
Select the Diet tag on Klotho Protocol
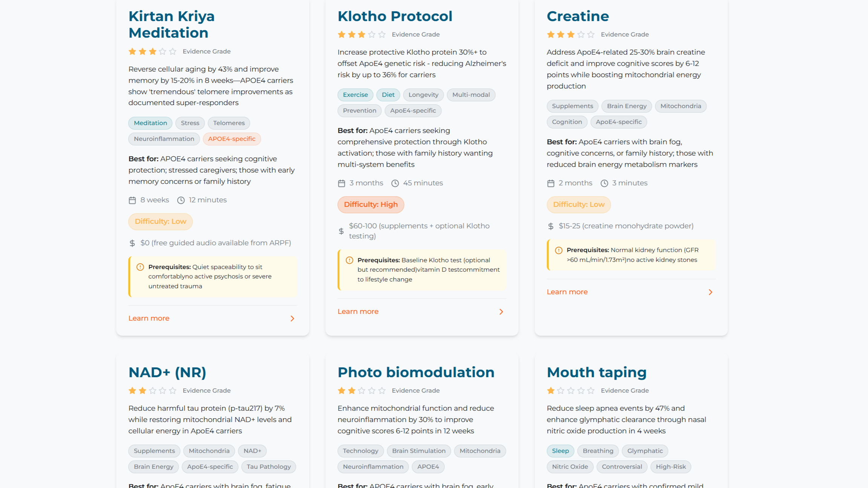(x=388, y=95)
